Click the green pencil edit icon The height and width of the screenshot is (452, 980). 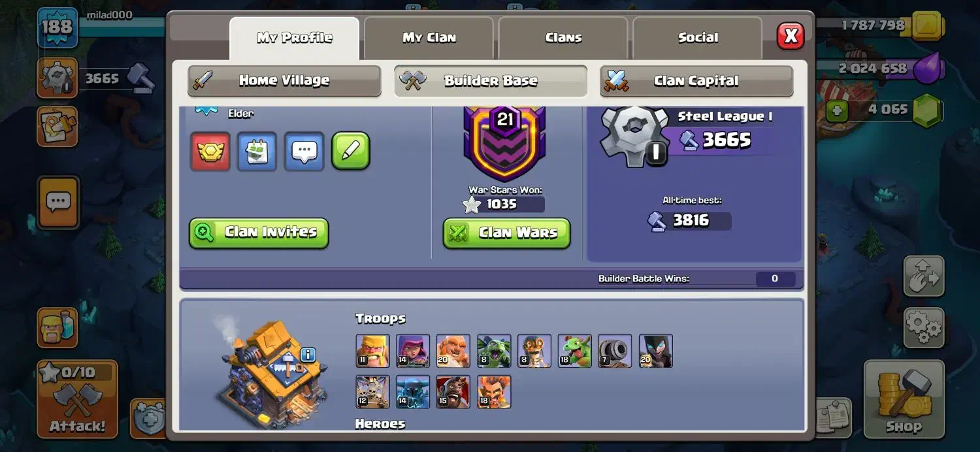coord(351,152)
